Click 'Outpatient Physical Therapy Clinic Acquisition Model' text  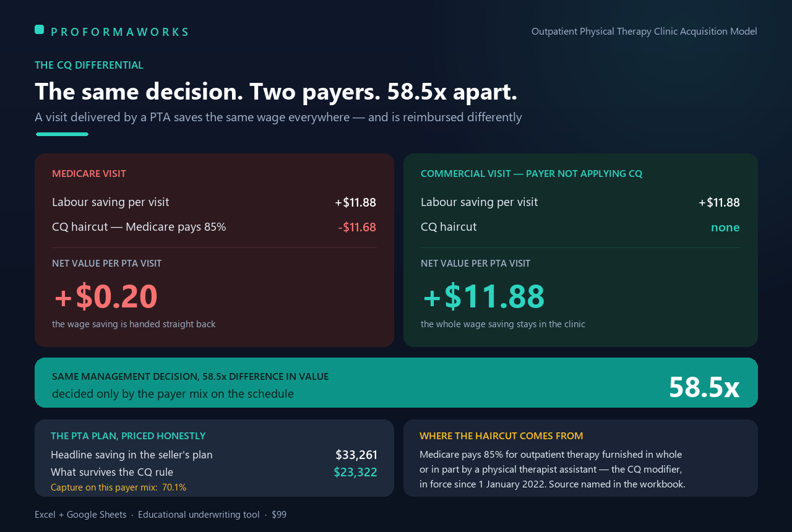(644, 32)
